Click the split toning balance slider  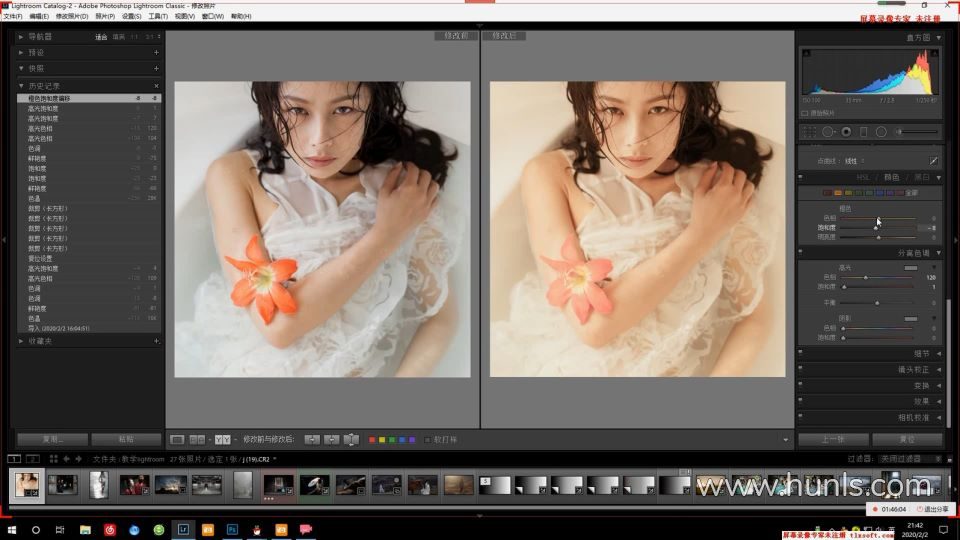(x=878, y=303)
